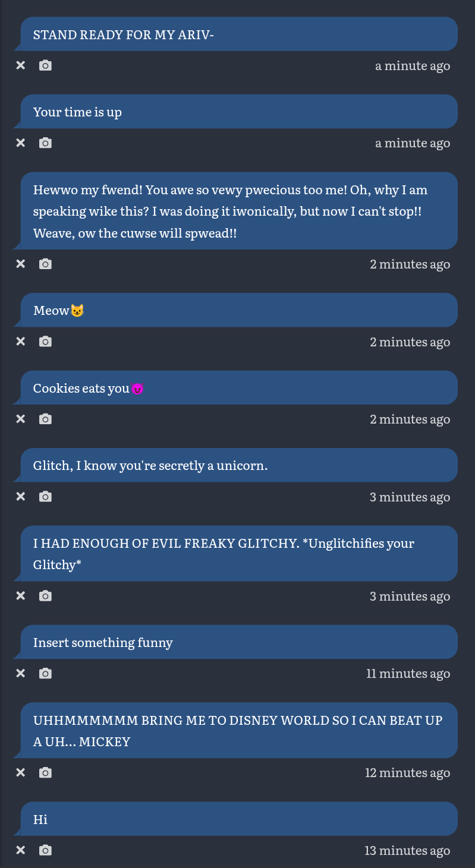Delete the 'Insert something funny' message
475x868 pixels.
pyautogui.click(x=21, y=673)
